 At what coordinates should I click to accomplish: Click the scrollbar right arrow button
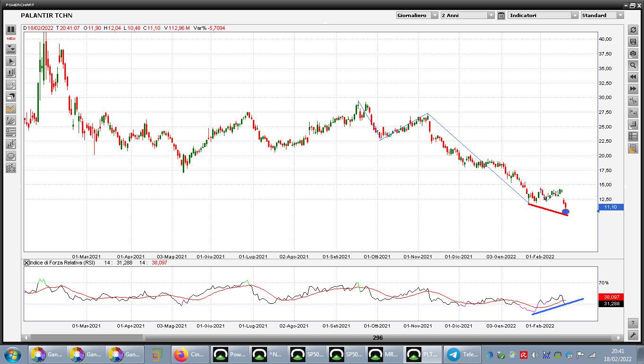click(618, 337)
